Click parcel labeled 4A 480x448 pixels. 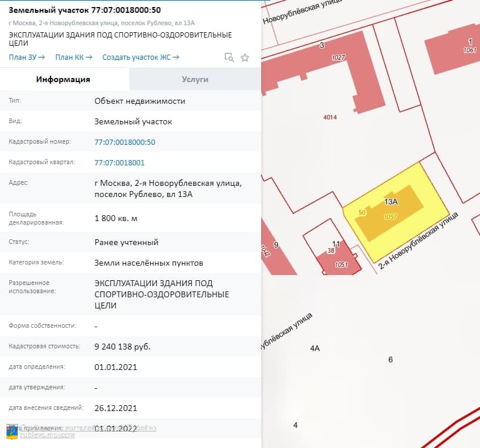[x=315, y=347]
